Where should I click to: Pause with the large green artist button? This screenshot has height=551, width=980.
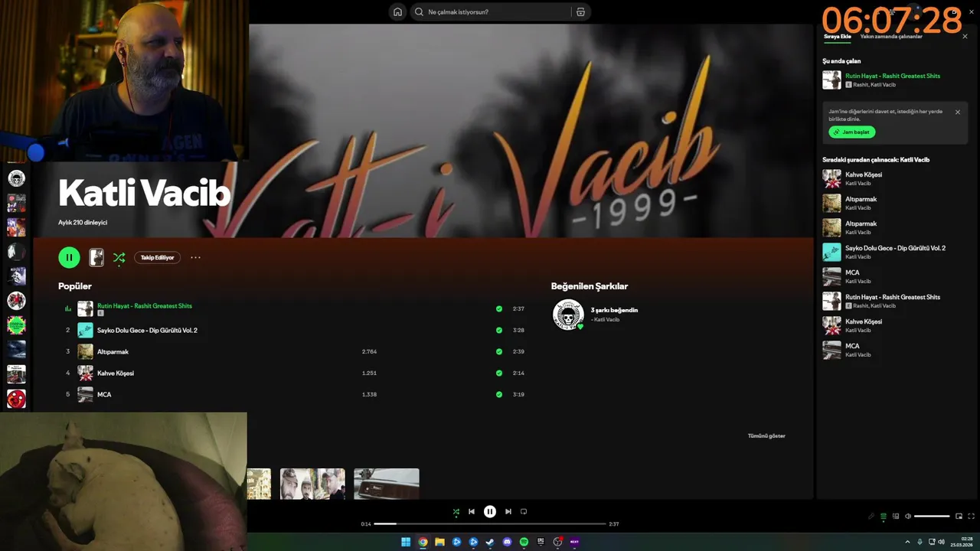pyautogui.click(x=69, y=257)
